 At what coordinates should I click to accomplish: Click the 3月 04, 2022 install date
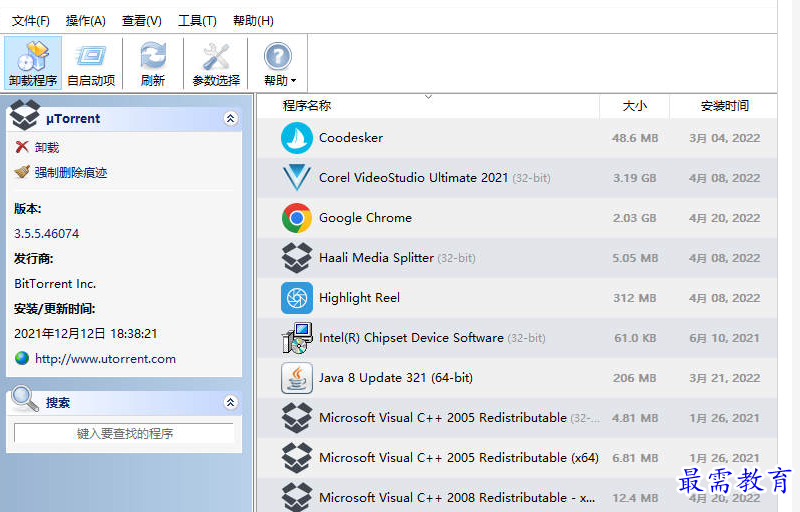tap(724, 138)
